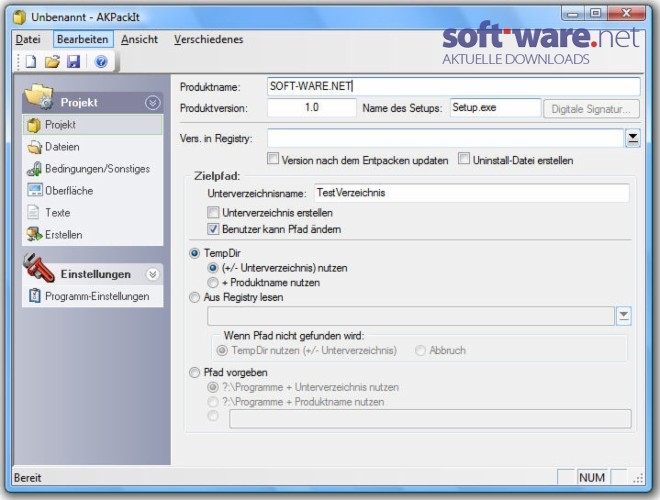Viewport: 660px width, 500px height.
Task: Click the Bedingungen/Sonstiges icon
Action: click(35, 169)
